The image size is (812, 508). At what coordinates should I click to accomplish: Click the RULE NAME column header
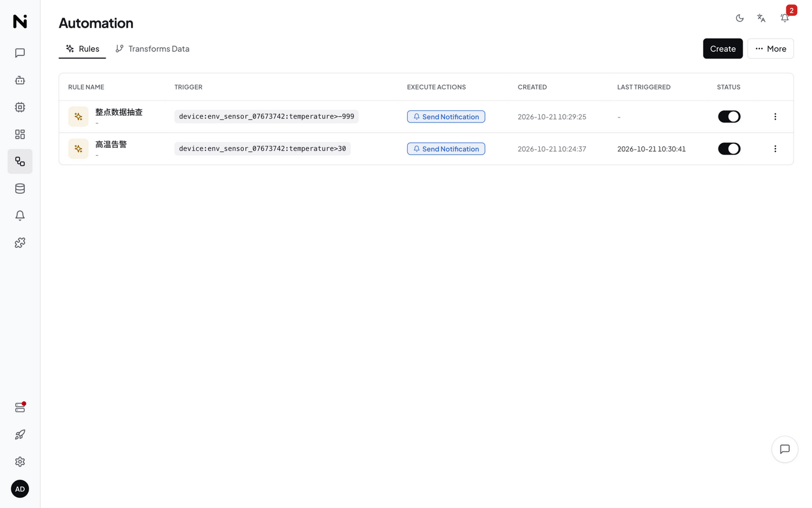[x=86, y=87]
